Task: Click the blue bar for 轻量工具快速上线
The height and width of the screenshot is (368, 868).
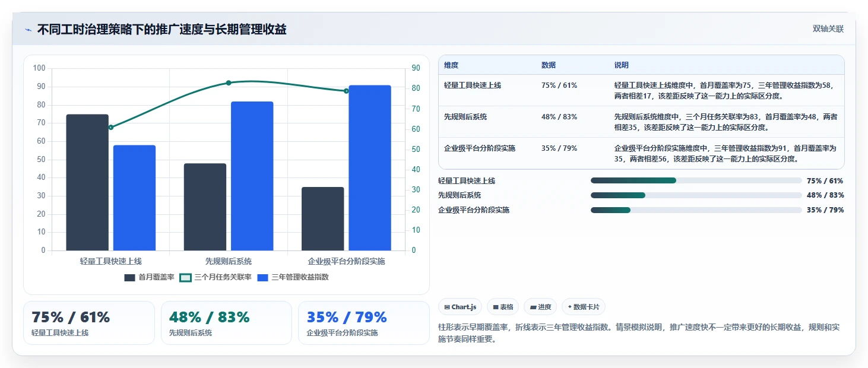Action: pyautogui.click(x=134, y=198)
